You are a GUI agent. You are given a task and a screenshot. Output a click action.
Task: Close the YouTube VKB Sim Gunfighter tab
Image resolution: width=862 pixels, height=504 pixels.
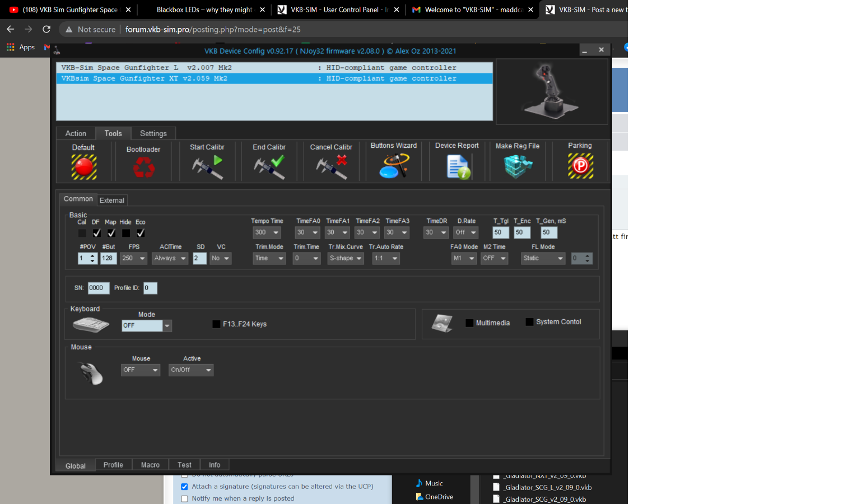pos(128,10)
